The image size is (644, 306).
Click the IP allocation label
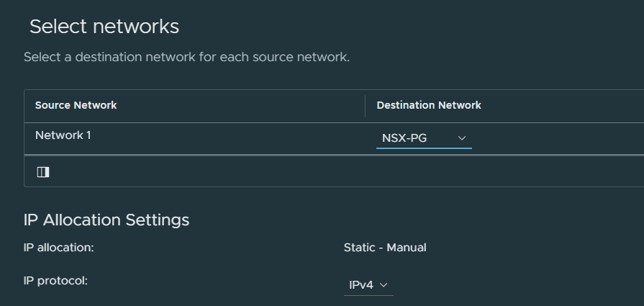59,248
